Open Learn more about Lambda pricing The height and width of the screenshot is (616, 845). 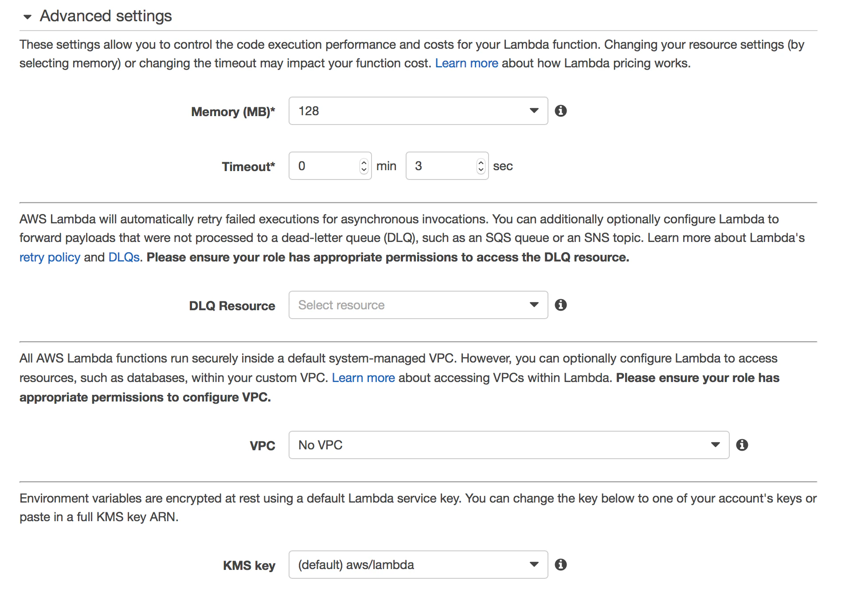click(x=466, y=63)
